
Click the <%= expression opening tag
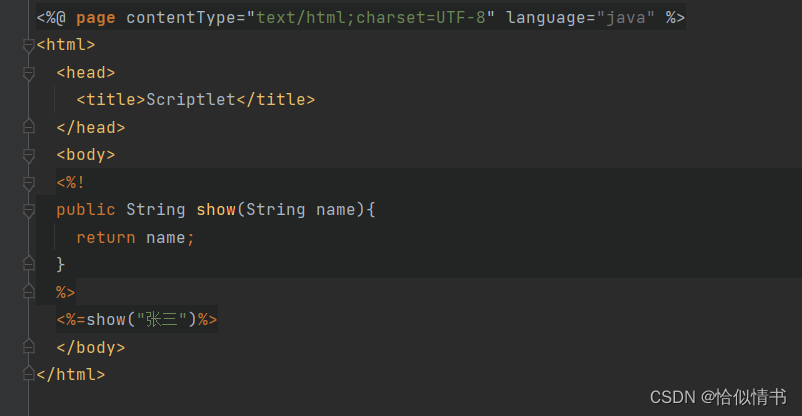pyautogui.click(x=71, y=320)
